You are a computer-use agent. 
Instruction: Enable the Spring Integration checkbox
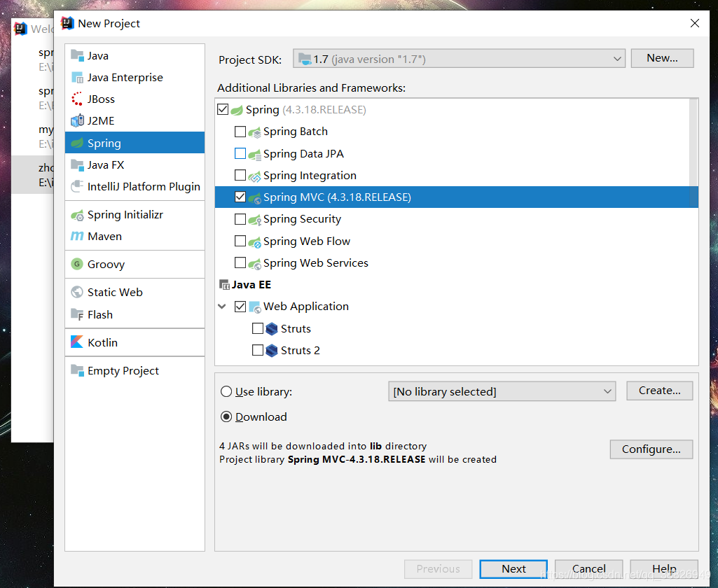(x=240, y=175)
